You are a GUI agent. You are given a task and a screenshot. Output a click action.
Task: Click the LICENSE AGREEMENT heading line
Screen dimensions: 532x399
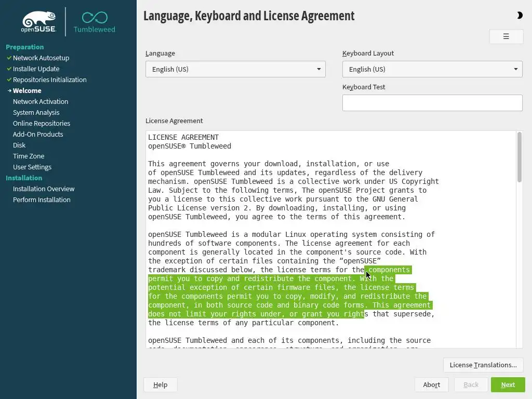(183, 137)
